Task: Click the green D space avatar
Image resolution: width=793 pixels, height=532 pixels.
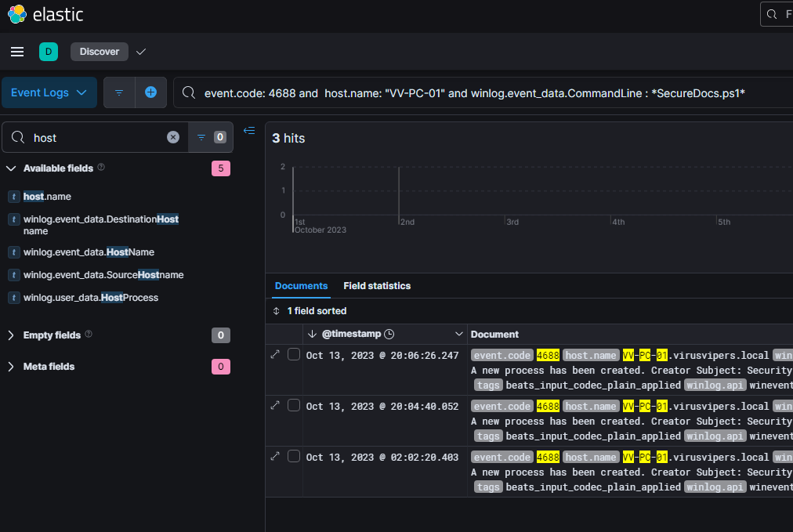Action: pos(49,52)
